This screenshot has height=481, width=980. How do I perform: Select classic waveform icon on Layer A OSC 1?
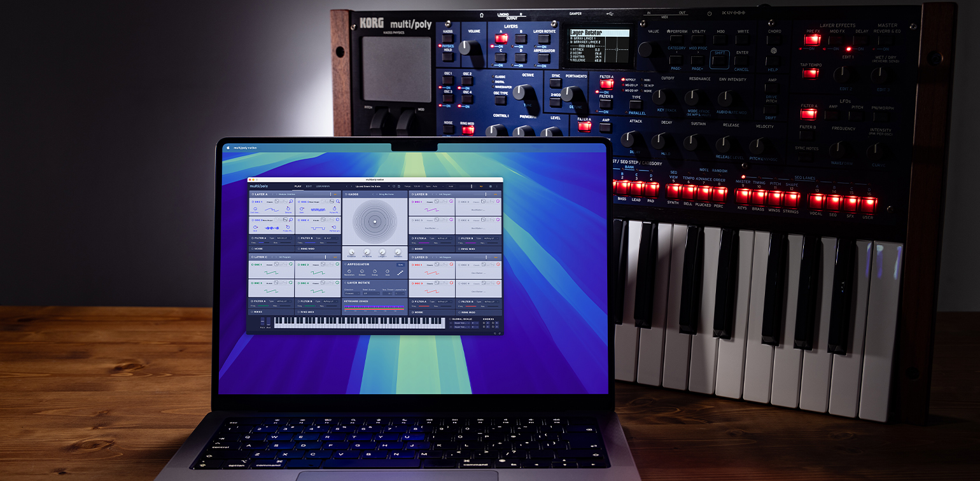click(x=277, y=201)
